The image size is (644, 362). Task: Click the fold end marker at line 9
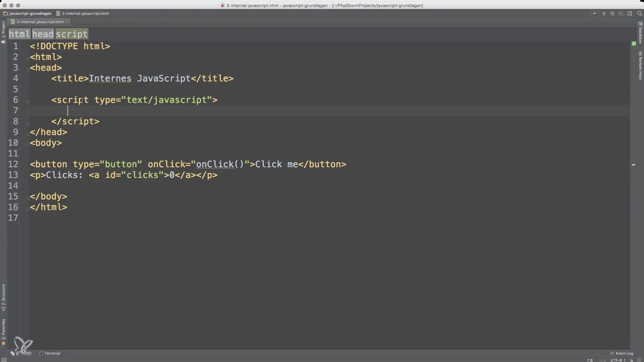coord(28,133)
